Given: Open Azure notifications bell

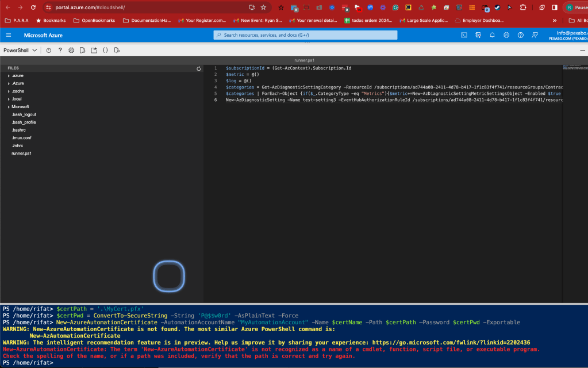Looking at the screenshot, I should [x=493, y=35].
